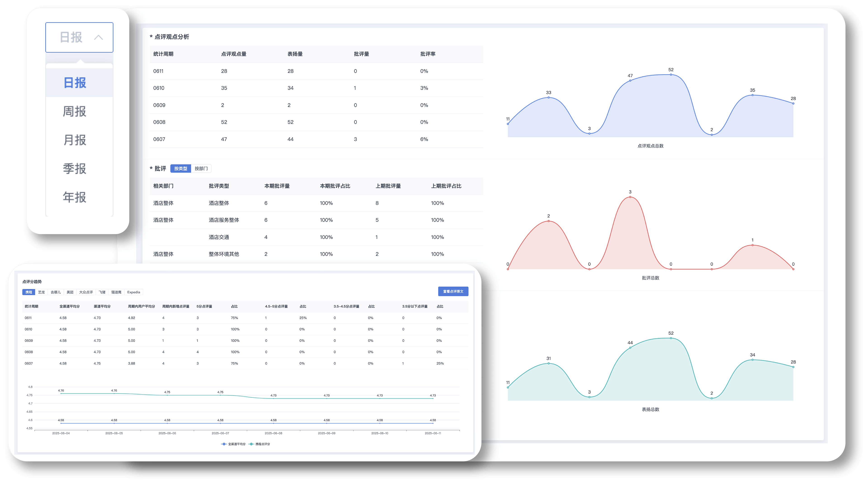Viewport: 868px width, 483px height.
Task: Open the 大众点评 channel tab
Action: pos(86,292)
